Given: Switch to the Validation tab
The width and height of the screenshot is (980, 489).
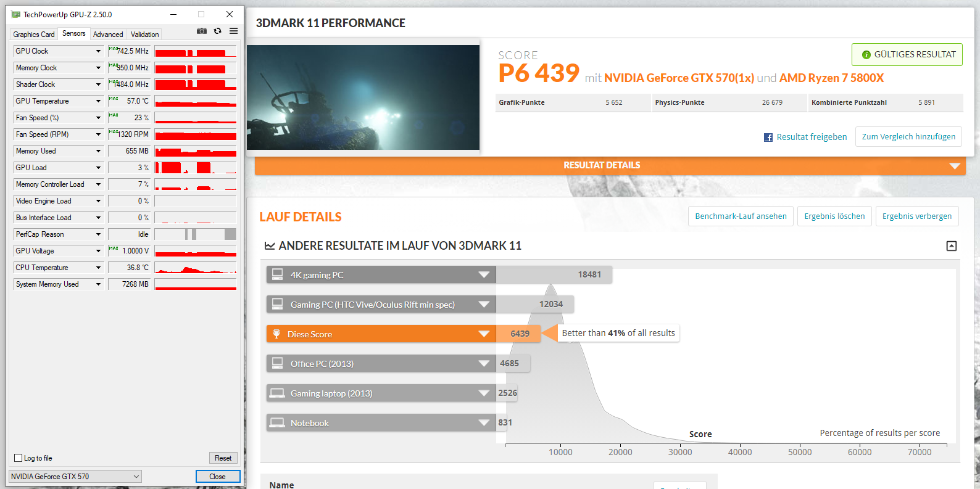Looking at the screenshot, I should 145,35.
